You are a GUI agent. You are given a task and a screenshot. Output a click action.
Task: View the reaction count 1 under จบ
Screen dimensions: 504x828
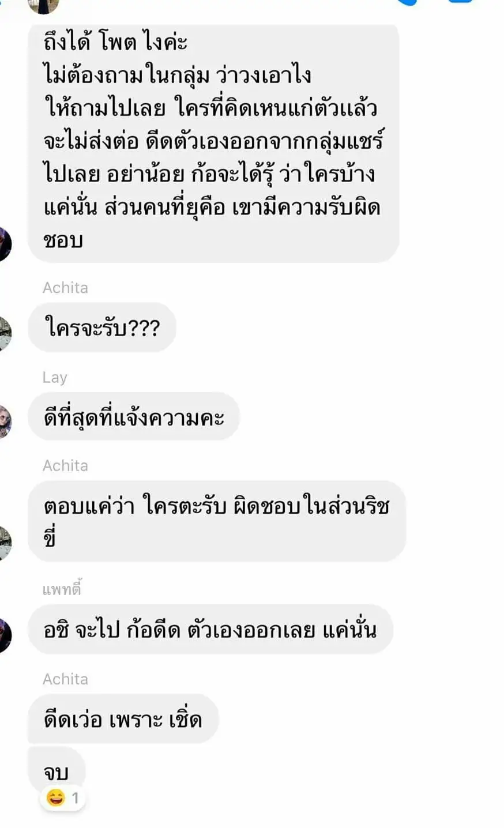[75, 799]
